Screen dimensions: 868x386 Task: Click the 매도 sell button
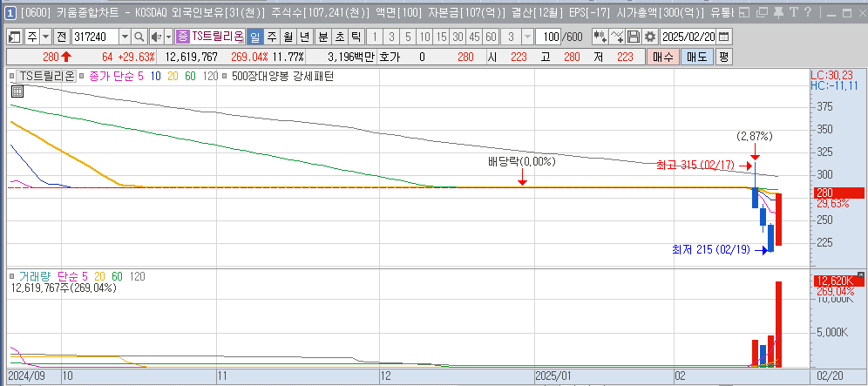point(697,57)
